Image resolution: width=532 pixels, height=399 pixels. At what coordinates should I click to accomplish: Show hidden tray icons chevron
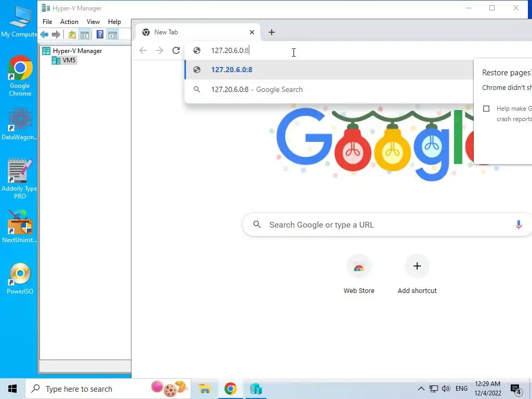click(x=421, y=389)
